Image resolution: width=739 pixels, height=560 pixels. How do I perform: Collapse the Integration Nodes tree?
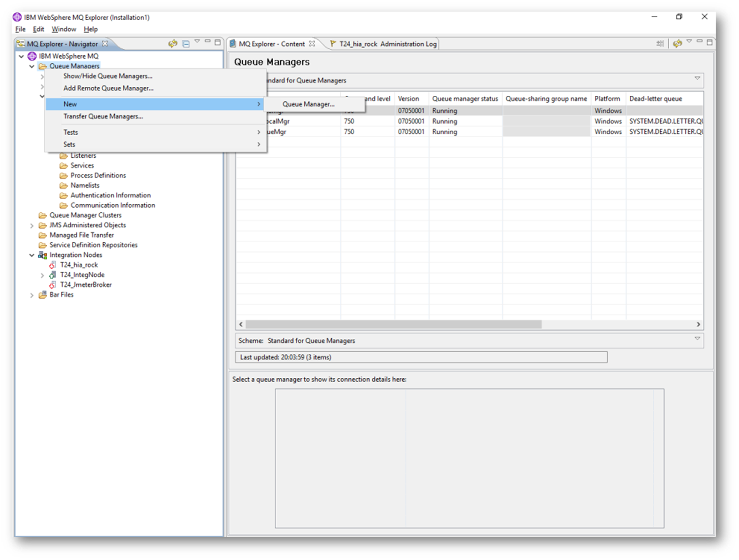[32, 255]
